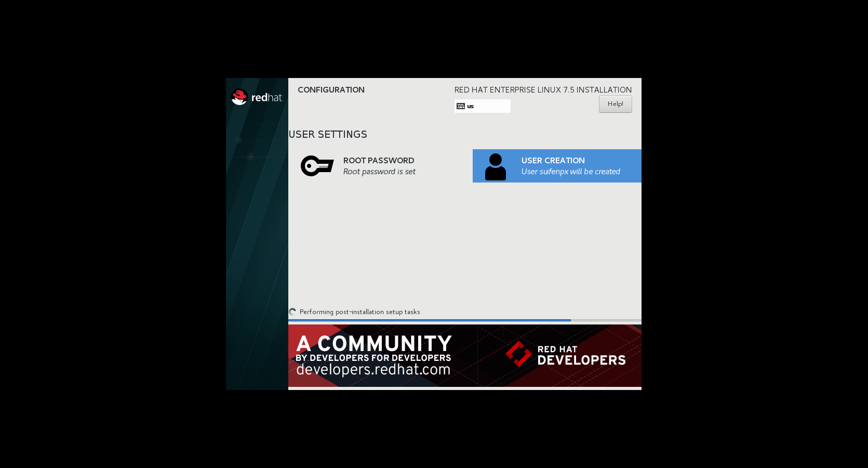868x468 pixels.
Task: Click the Red Hat Developers logo icon
Action: coord(518,354)
